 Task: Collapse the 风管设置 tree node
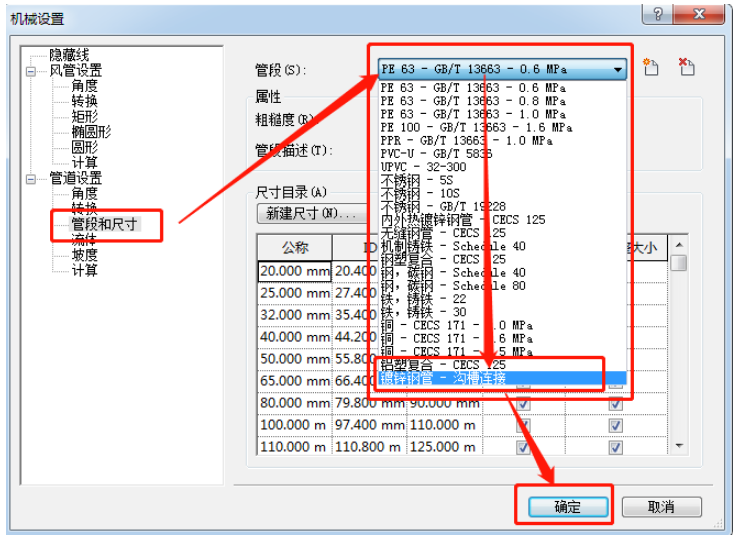[31, 72]
